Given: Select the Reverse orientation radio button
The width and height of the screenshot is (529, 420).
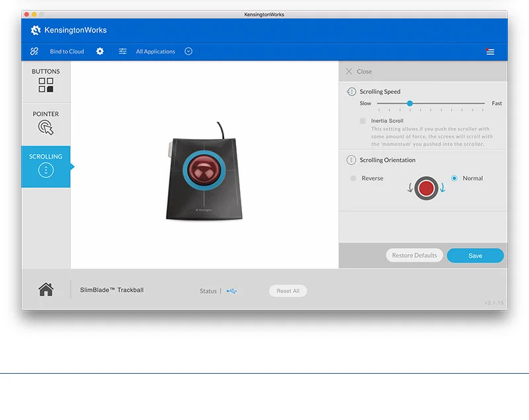Looking at the screenshot, I should click(x=353, y=178).
